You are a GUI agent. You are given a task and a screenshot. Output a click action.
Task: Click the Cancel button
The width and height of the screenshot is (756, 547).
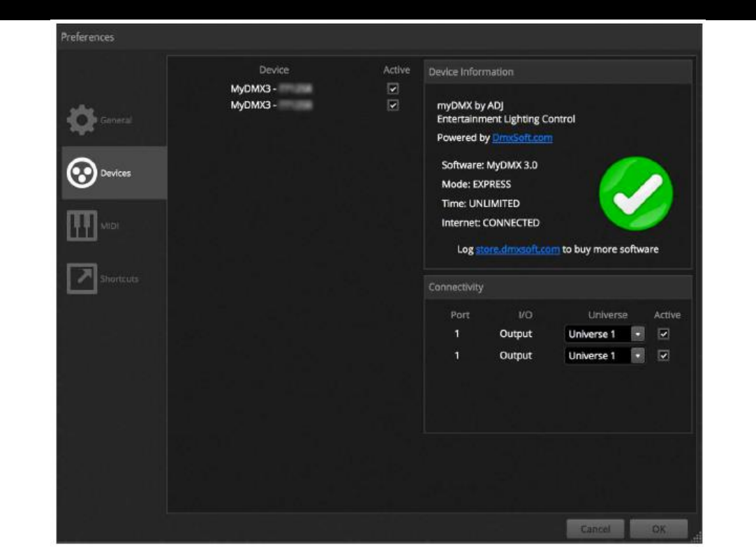tap(595, 529)
